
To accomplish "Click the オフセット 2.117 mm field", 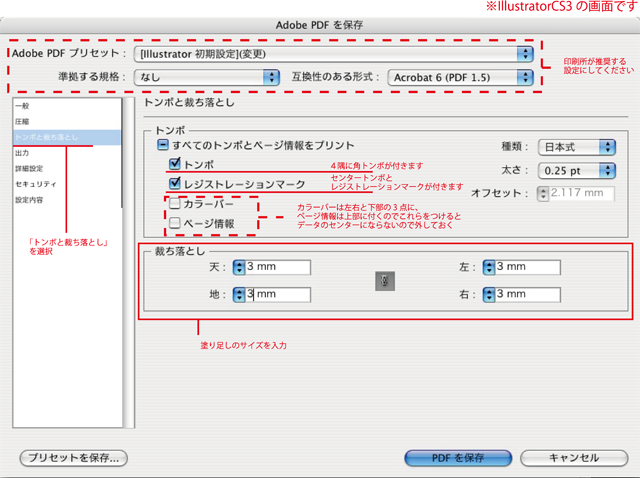I will [x=582, y=193].
